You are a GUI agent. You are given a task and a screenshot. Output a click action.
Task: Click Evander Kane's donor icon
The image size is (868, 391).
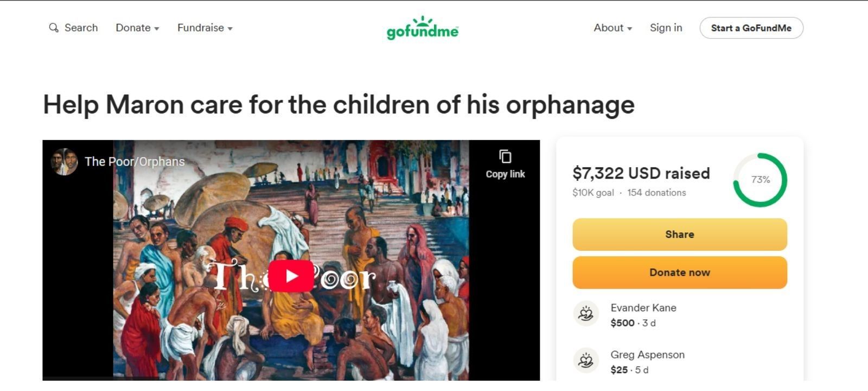(x=586, y=314)
